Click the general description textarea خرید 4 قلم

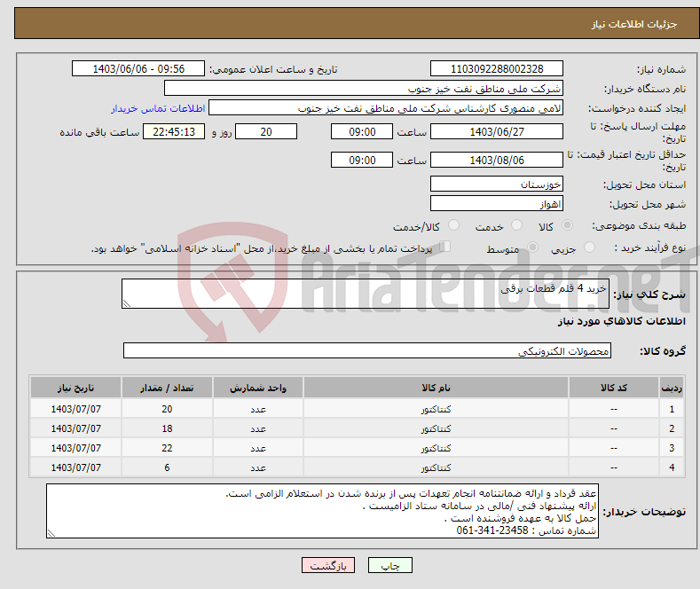(366, 294)
